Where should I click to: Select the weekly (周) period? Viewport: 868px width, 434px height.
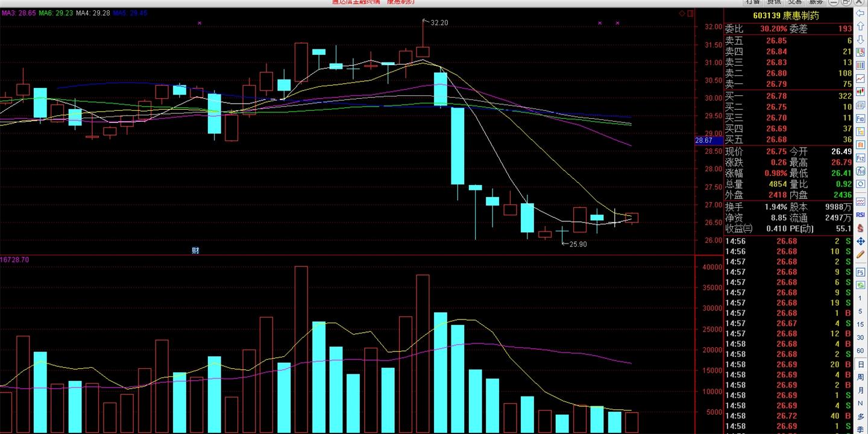[x=861, y=377]
